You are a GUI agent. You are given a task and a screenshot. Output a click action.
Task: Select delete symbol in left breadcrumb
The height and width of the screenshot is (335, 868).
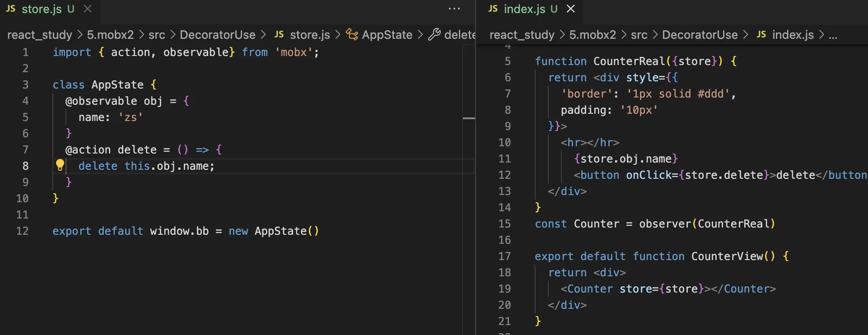pos(460,35)
